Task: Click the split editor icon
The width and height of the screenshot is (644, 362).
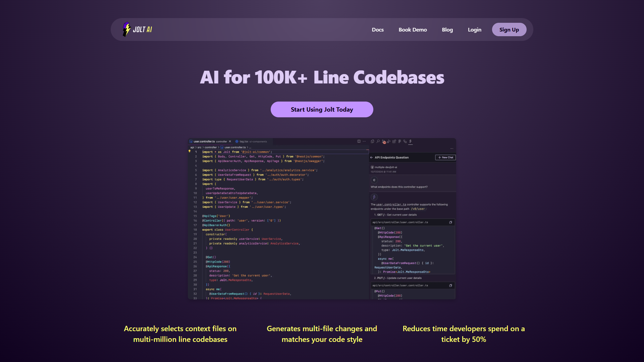Action: pyautogui.click(x=359, y=141)
